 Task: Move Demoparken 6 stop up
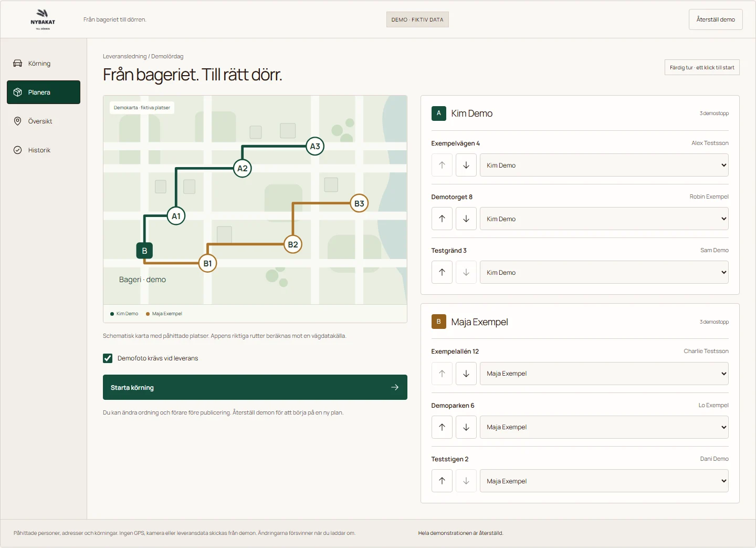point(442,427)
